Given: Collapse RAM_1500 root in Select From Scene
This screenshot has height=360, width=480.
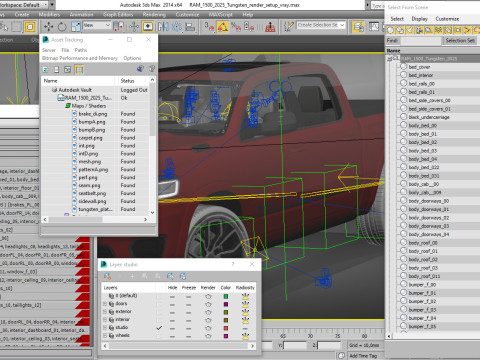Looking at the screenshot, I should point(389,59).
